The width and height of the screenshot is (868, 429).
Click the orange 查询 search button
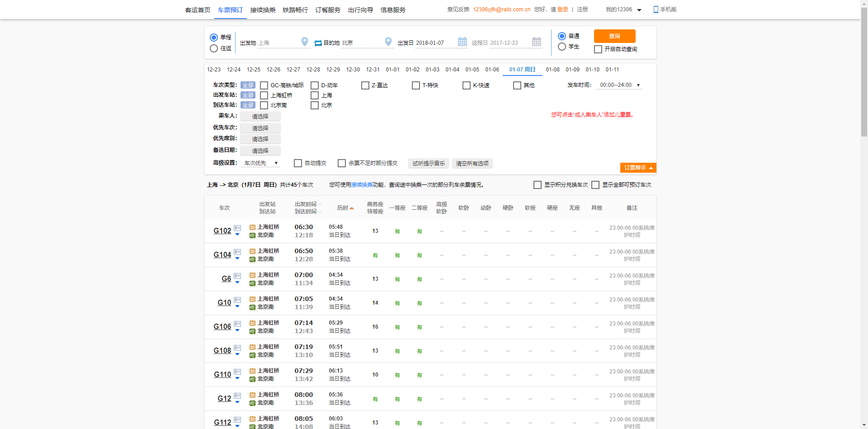coord(614,36)
